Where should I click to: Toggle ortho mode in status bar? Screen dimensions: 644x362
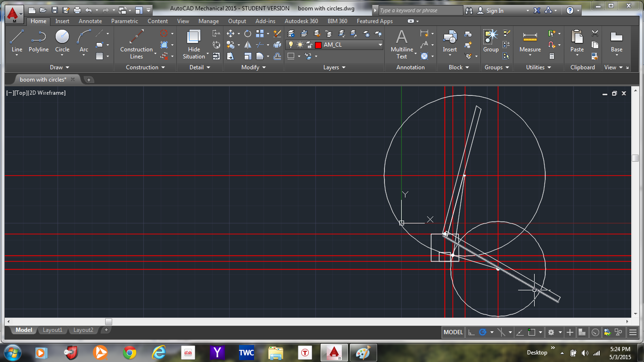click(x=471, y=332)
